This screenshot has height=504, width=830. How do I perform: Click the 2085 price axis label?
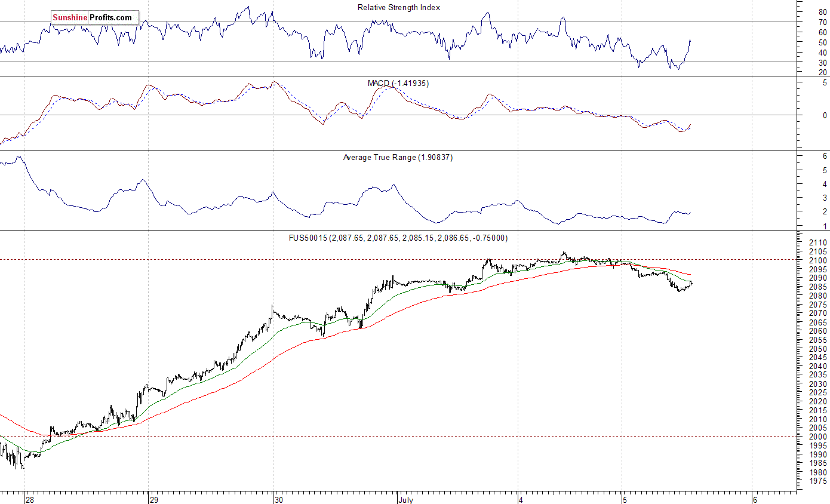coord(818,287)
